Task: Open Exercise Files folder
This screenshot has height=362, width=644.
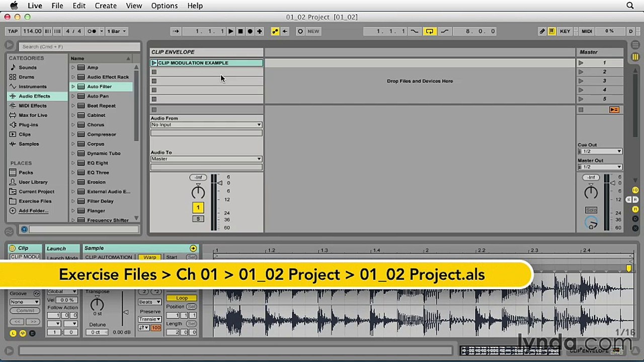Action: pos(35,201)
